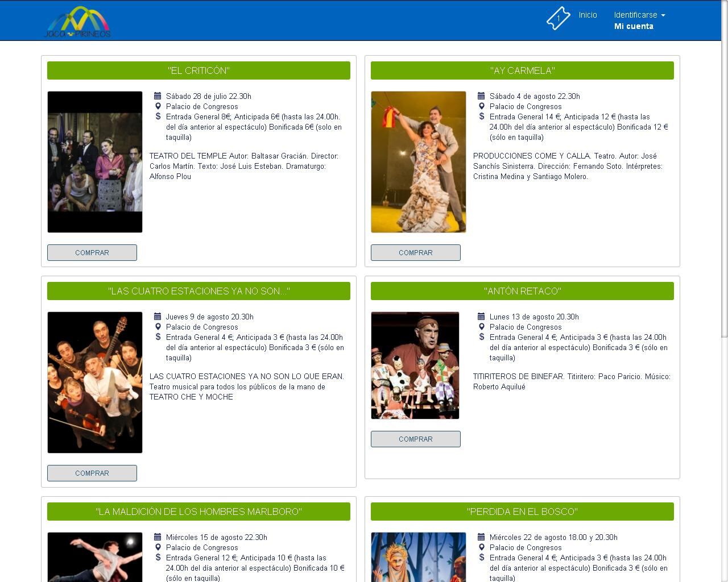The image size is (728, 582).
Task: Click the "La Maldición de los Hombres Marlboro" title
Action: (198, 512)
